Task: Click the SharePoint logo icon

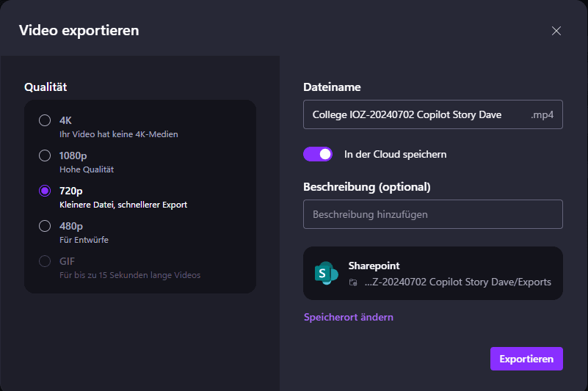Action: [x=326, y=273]
